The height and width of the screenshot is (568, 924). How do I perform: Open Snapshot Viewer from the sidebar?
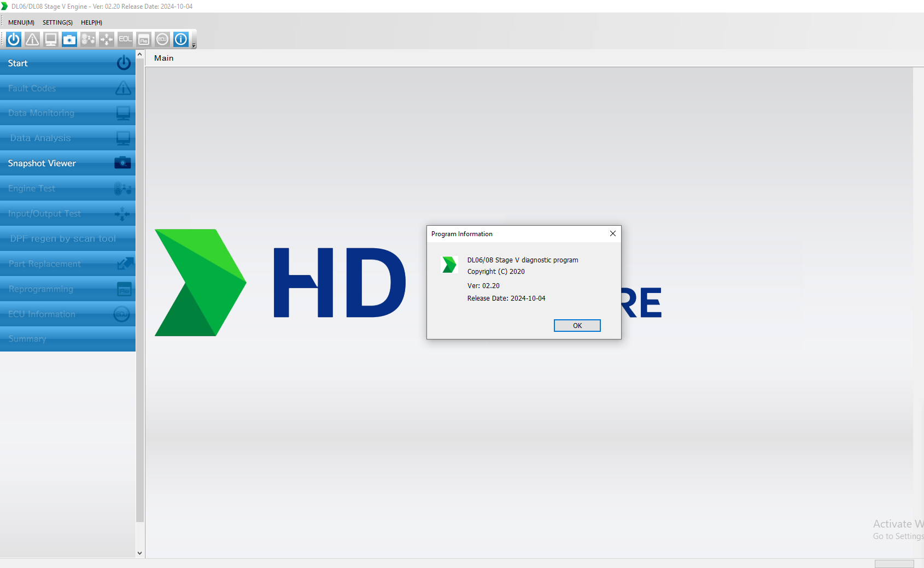click(x=68, y=163)
